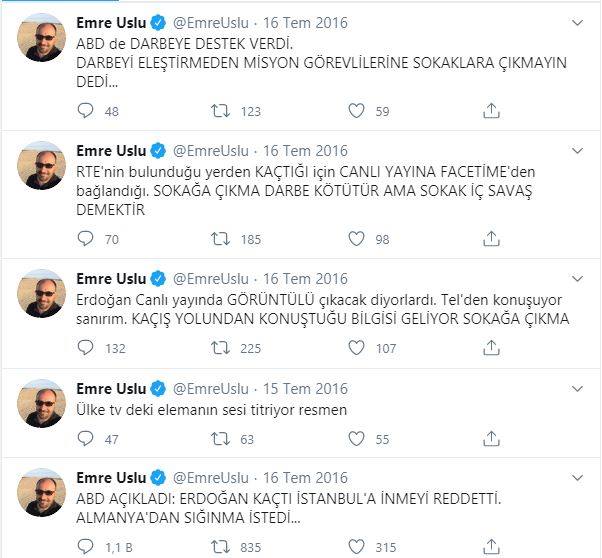The image size is (602, 558).
Task: Click the avatar on the 'Erdoğan Canlı yayında' tweet
Action: [41, 293]
